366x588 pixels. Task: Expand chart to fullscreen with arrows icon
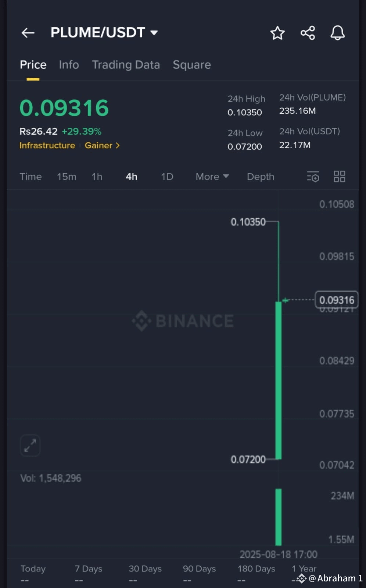[30, 445]
